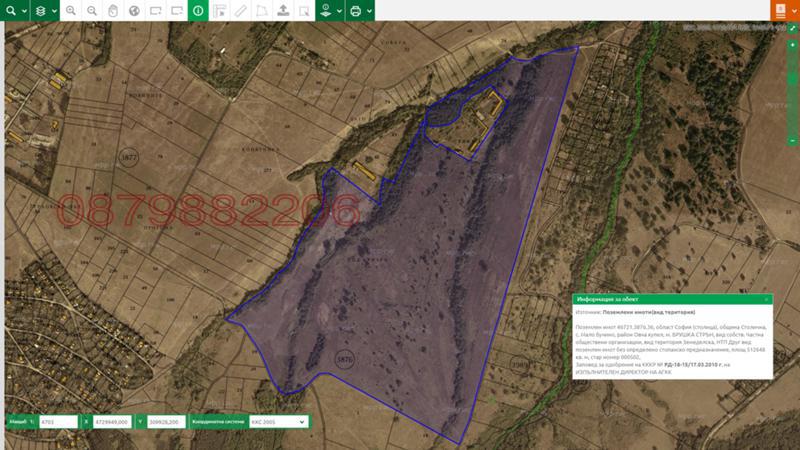Close the object information popup
This screenshot has width=800, height=450.
click(x=767, y=298)
